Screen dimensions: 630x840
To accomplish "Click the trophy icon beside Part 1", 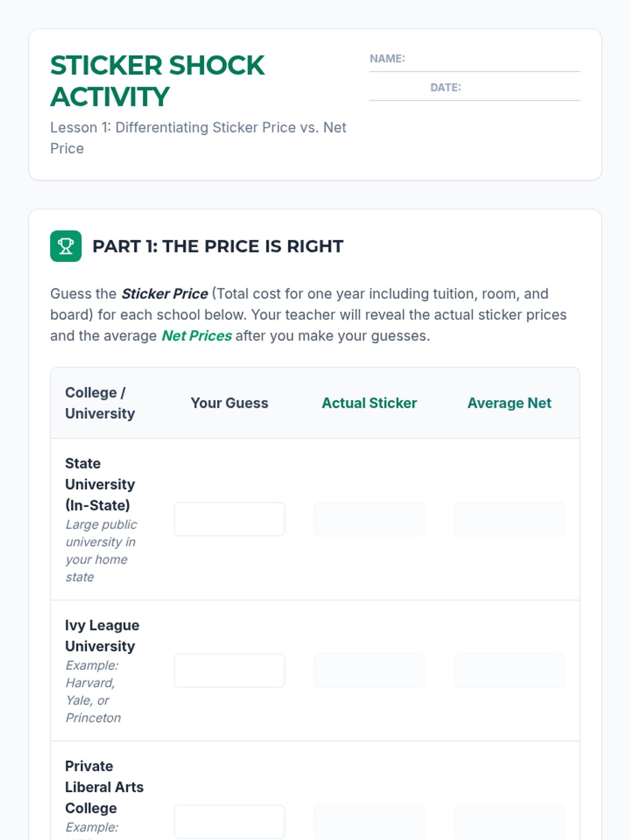I will (66, 246).
